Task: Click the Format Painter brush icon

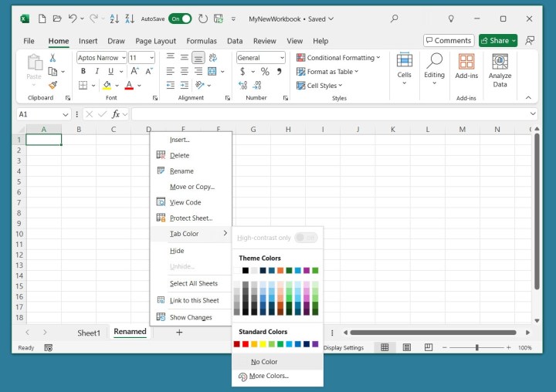Action: (x=53, y=85)
